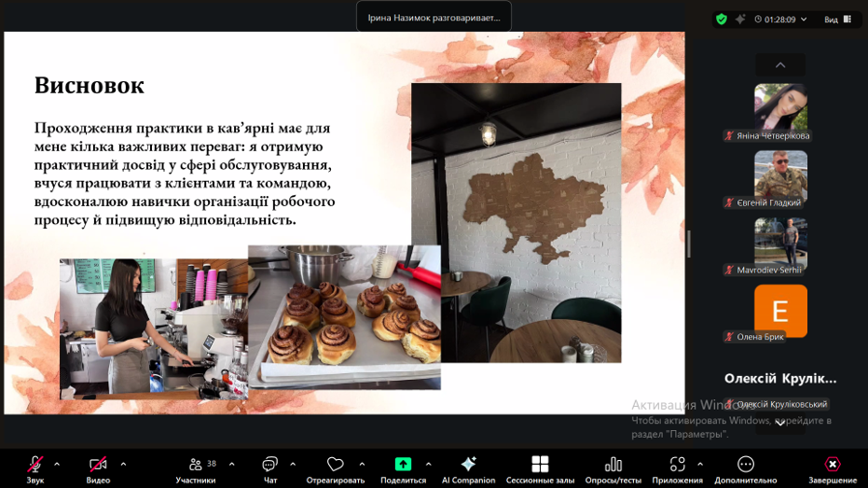Click the Ukraine map cafe photo
This screenshot has height=488, width=868.
coord(516,223)
